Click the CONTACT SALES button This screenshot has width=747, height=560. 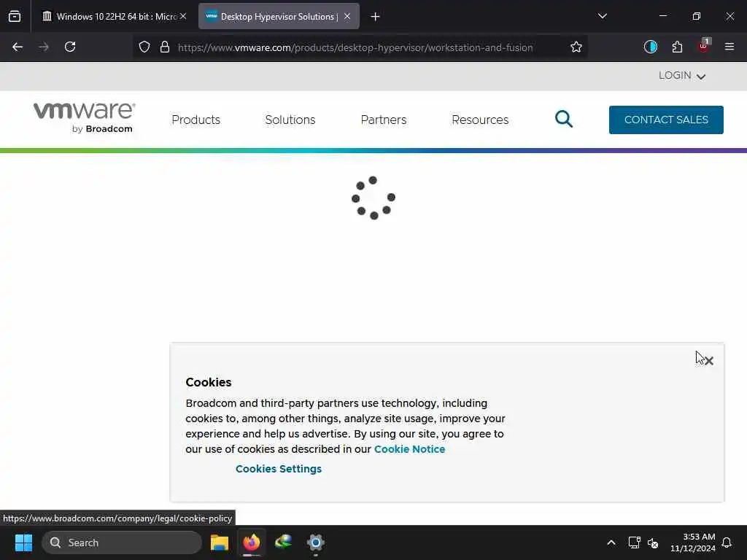(666, 120)
